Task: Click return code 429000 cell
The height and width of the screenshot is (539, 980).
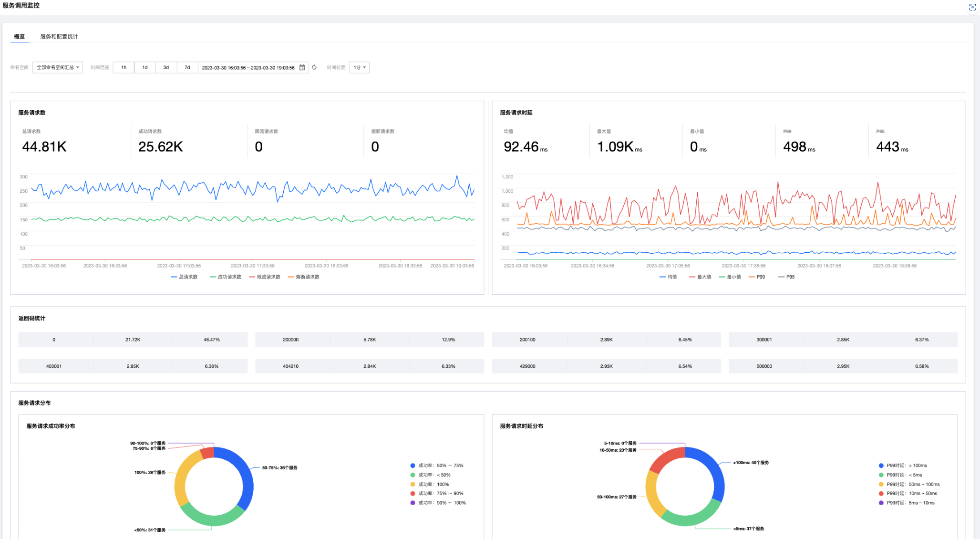Action: pyautogui.click(x=527, y=366)
